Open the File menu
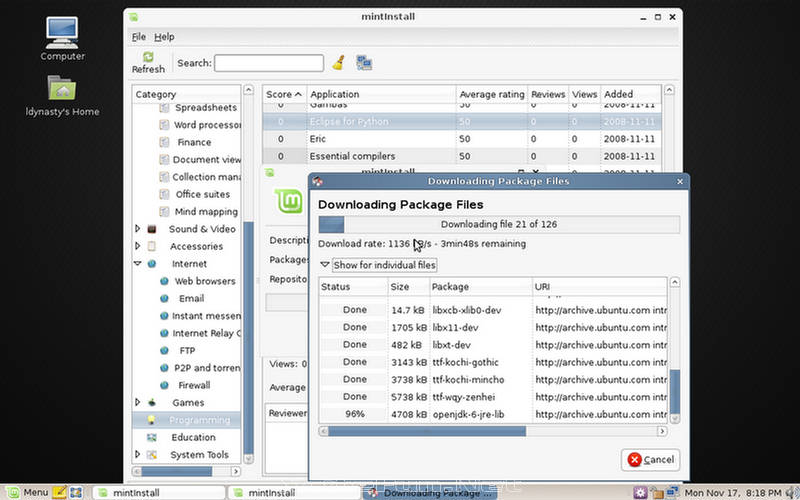 tap(139, 37)
